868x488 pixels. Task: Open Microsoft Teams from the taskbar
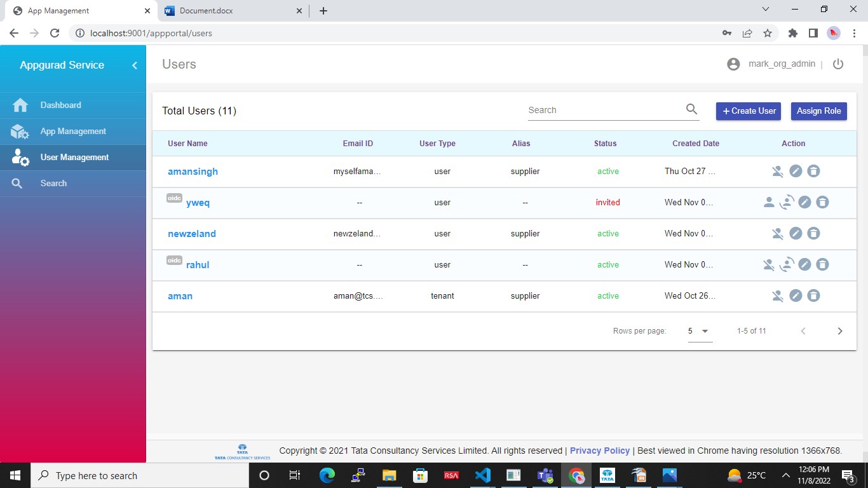tap(545, 475)
